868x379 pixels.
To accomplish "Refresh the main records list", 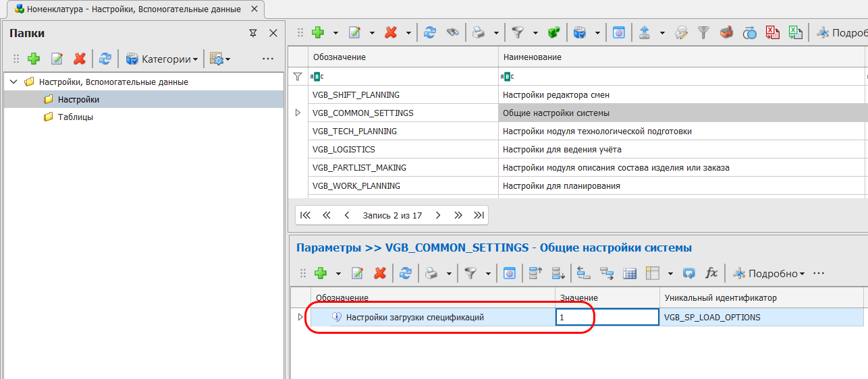I will pyautogui.click(x=430, y=32).
